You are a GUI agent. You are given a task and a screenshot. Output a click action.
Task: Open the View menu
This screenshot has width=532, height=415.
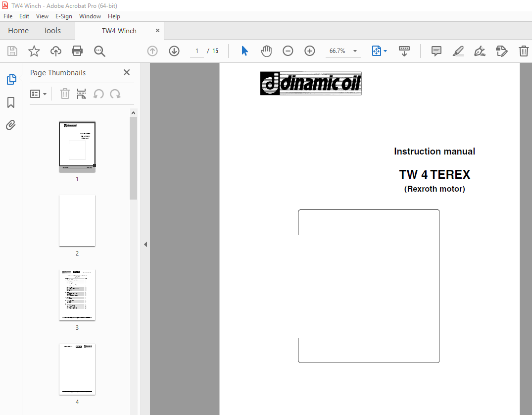click(x=42, y=16)
